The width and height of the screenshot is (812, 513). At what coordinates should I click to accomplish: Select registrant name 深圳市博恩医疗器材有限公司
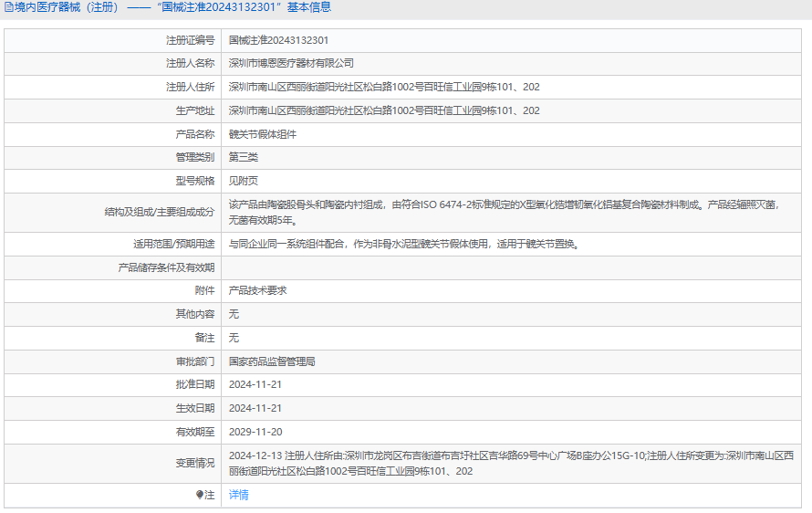point(292,63)
